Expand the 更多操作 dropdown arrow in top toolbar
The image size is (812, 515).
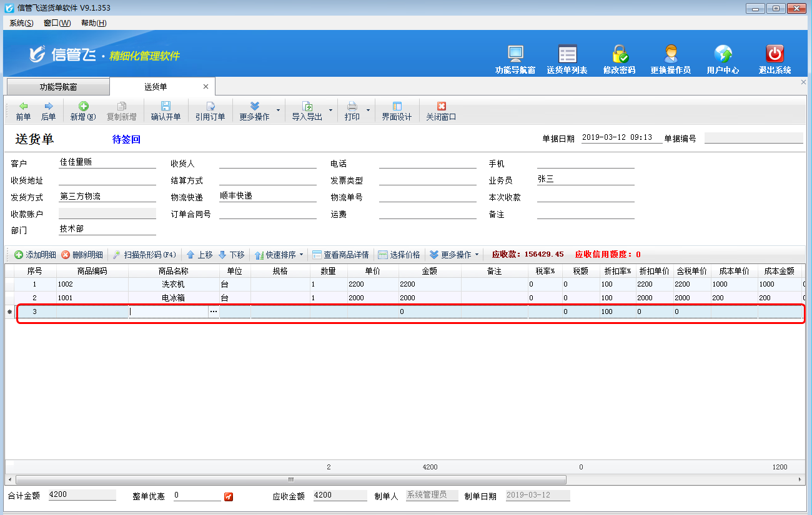pos(278,110)
